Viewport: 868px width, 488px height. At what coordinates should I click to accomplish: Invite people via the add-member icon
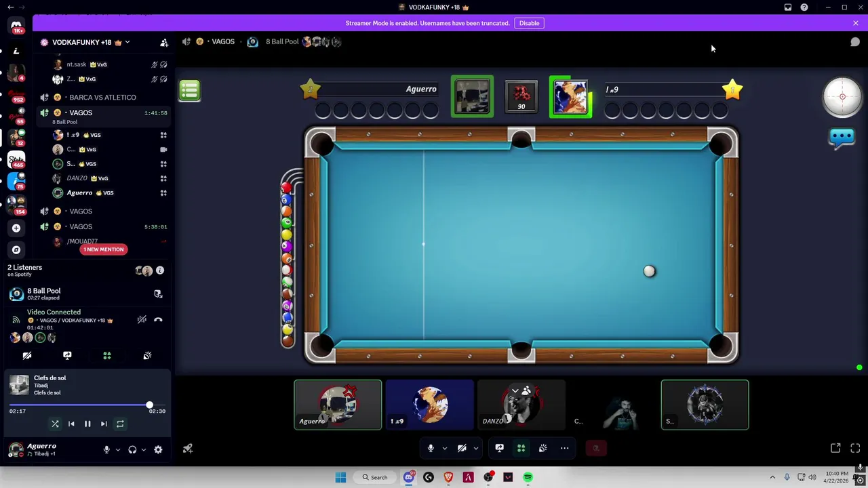(x=164, y=42)
